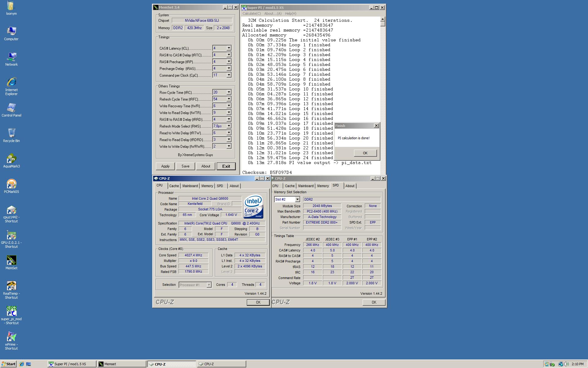Close the Finish dialog with X
Screen dimensions: 588x368
[376, 126]
